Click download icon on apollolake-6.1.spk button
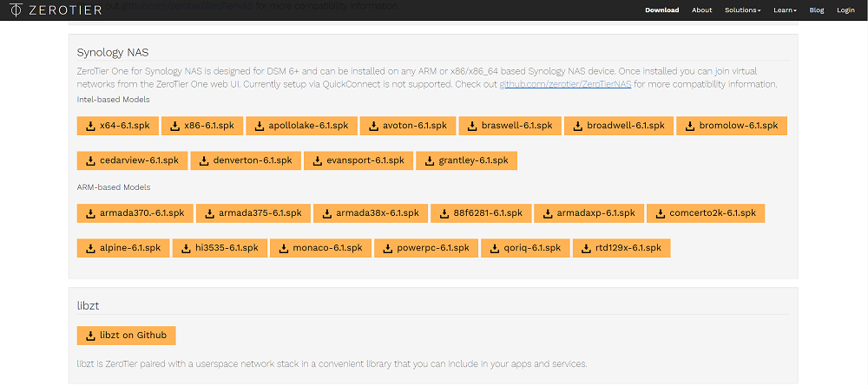The height and width of the screenshot is (385, 868). (x=259, y=126)
